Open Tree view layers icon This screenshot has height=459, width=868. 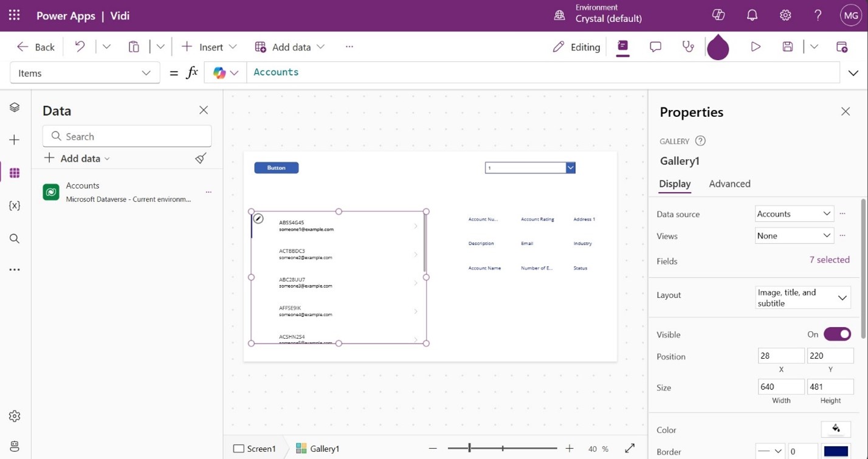click(x=15, y=108)
